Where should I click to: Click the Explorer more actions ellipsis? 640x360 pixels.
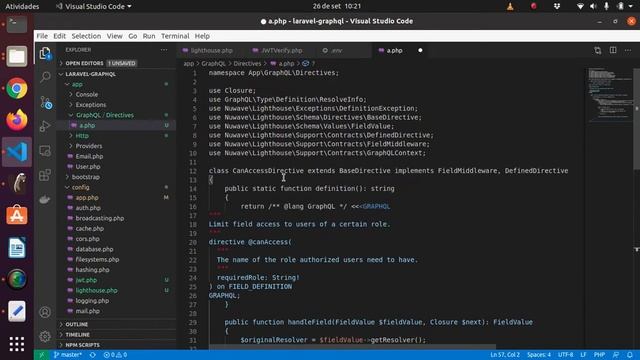coord(164,50)
